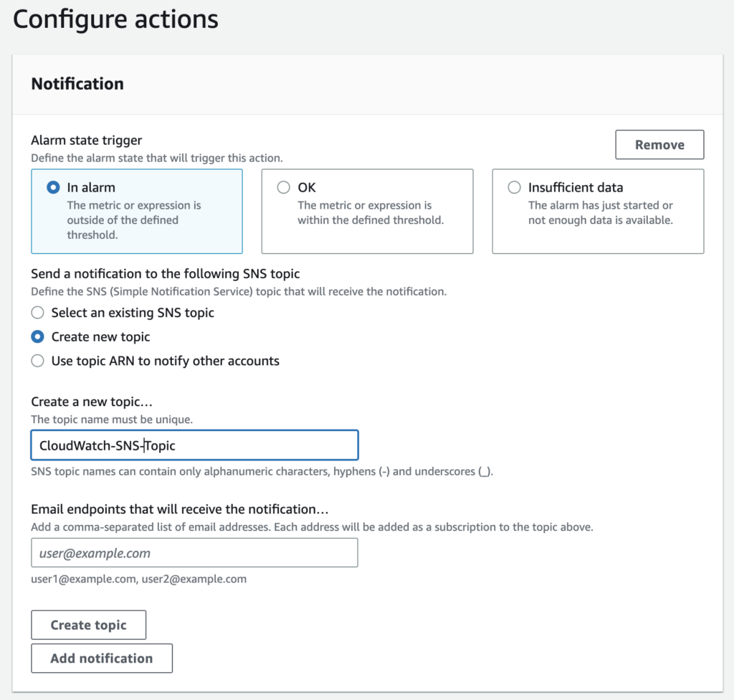
Task: Choose the "Insufficient data" radio button
Action: click(x=514, y=187)
